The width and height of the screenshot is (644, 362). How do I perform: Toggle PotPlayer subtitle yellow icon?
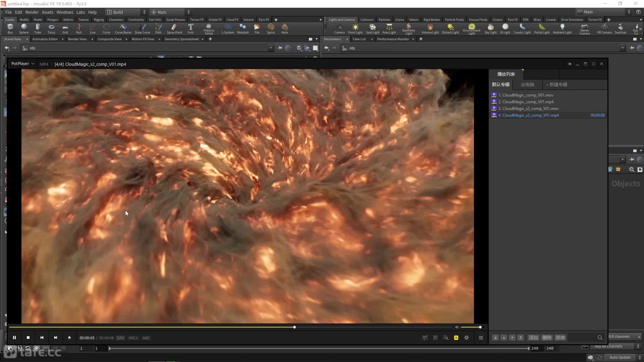click(x=456, y=338)
